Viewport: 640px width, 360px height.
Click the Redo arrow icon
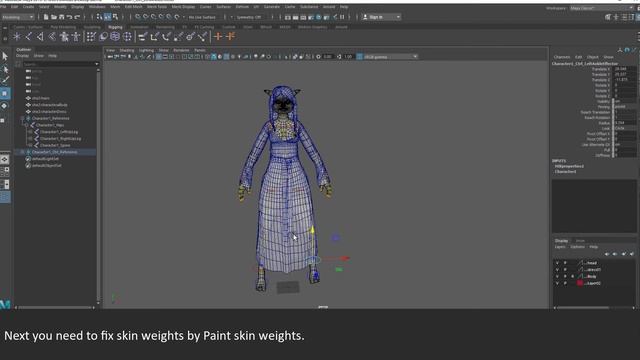pos(77,17)
